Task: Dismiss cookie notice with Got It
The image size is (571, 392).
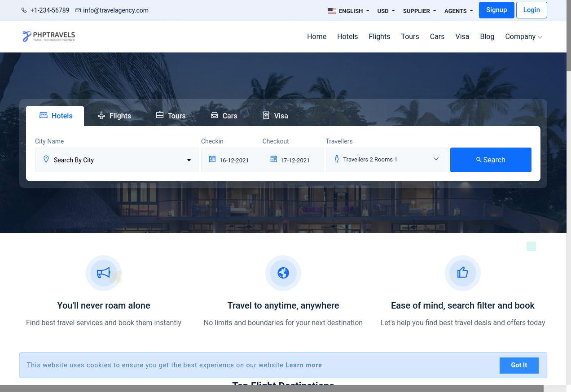Action: 518,365
